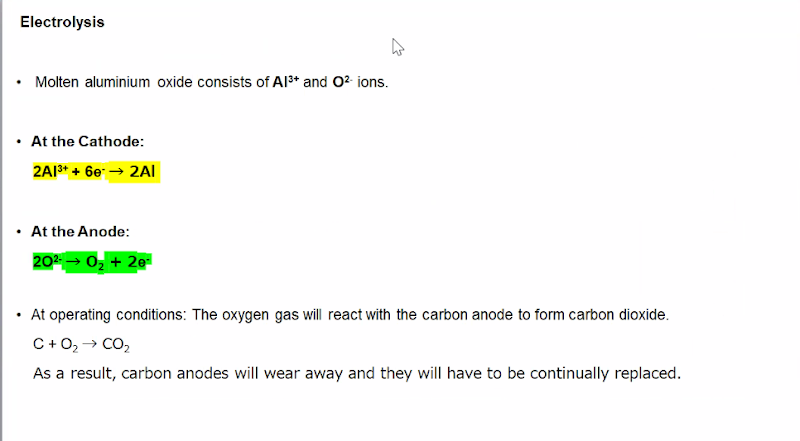Image resolution: width=800 pixels, height=441 pixels.
Task: Select the bold O2- ion text in the first bullet
Action: tap(342, 82)
